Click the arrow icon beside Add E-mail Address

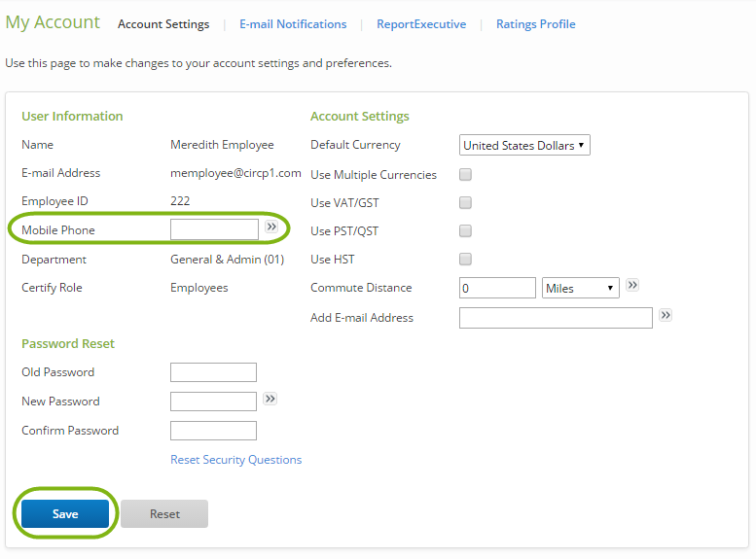(x=666, y=315)
